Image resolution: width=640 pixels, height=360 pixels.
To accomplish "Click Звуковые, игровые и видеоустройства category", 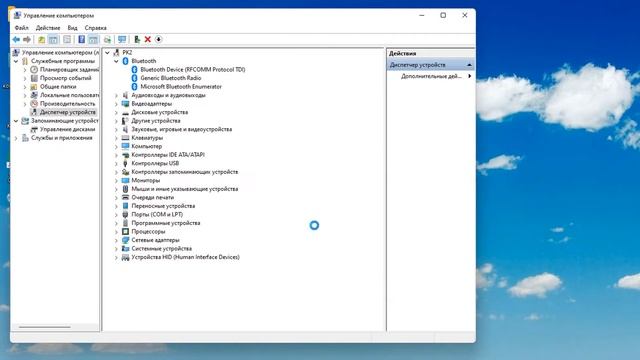I will tap(182, 129).
